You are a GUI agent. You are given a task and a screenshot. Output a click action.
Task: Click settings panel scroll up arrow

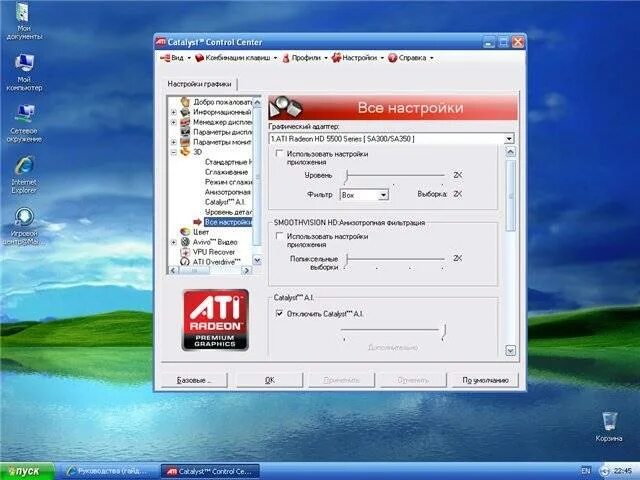[x=510, y=152]
